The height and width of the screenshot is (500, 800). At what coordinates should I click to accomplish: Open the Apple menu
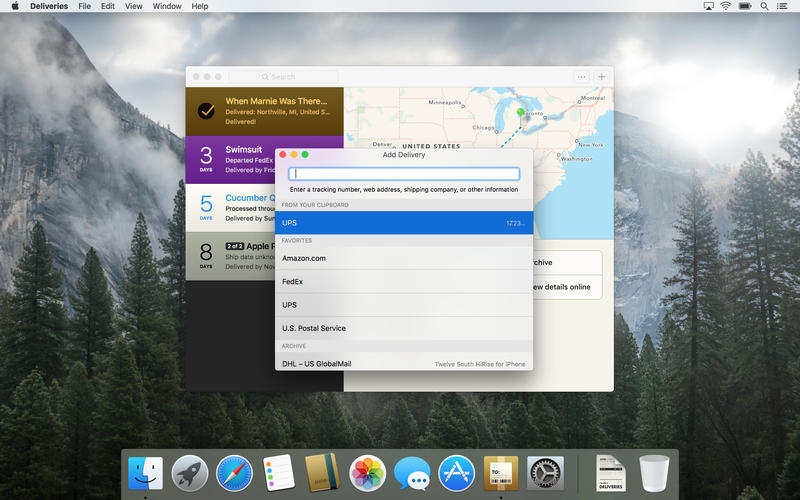click(15, 6)
